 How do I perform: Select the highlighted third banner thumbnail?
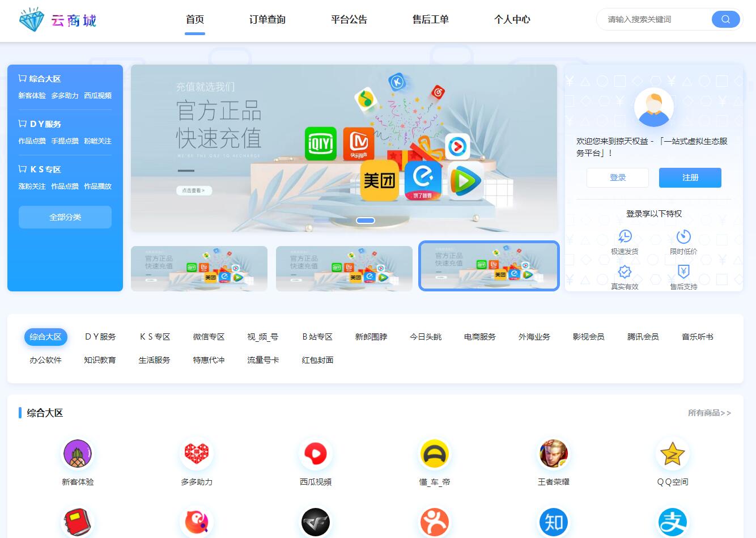489,266
